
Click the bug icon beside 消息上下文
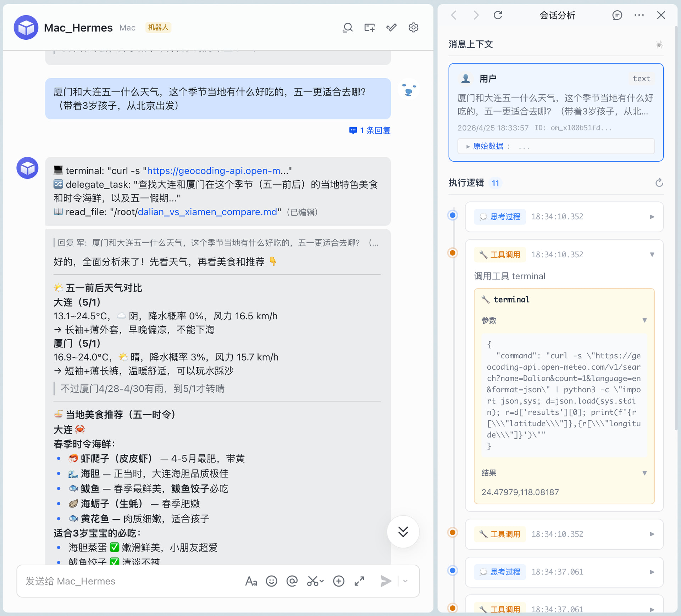click(659, 45)
